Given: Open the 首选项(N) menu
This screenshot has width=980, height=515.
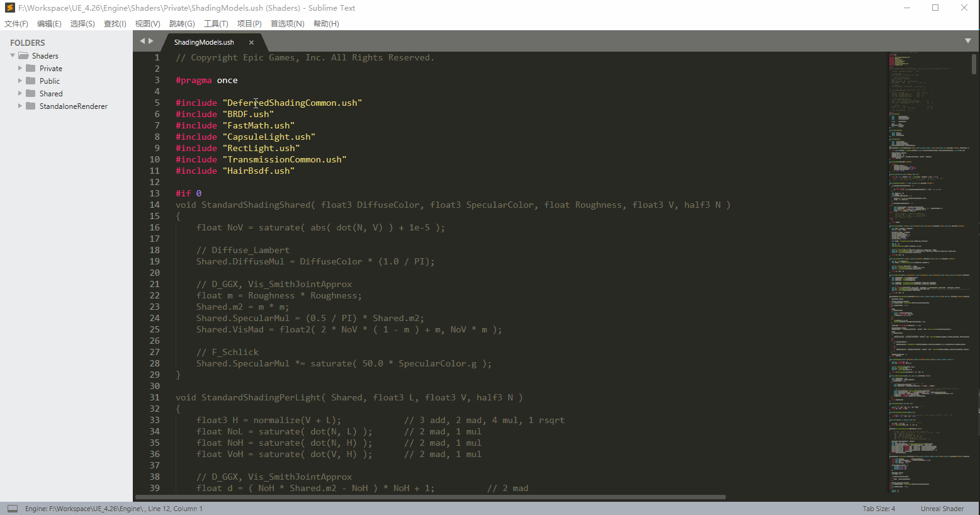Looking at the screenshot, I should pos(288,24).
